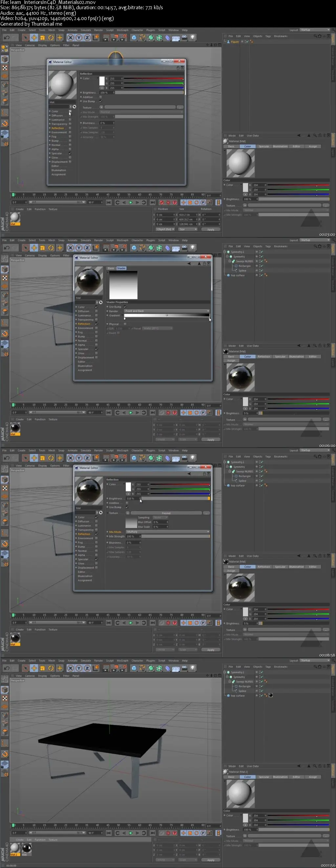Enable the Physical checkbox in 00:06:00 frame's Shader Properties
The image size is (336, 868).
125,324
